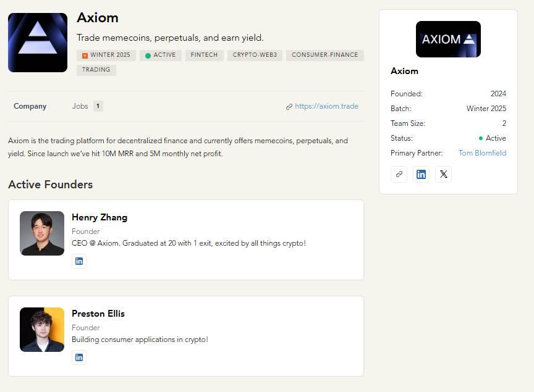This screenshot has height=392, width=534.
Task: Click 'Building consumer applications in crypto!' text
Action: (140, 340)
